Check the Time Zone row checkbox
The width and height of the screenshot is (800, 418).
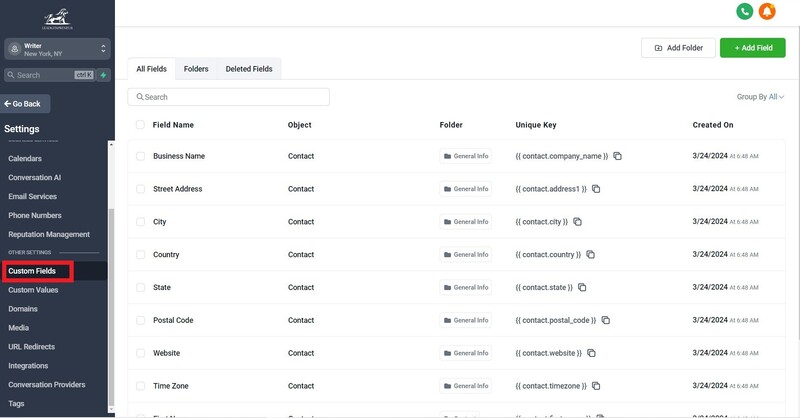pyautogui.click(x=140, y=386)
